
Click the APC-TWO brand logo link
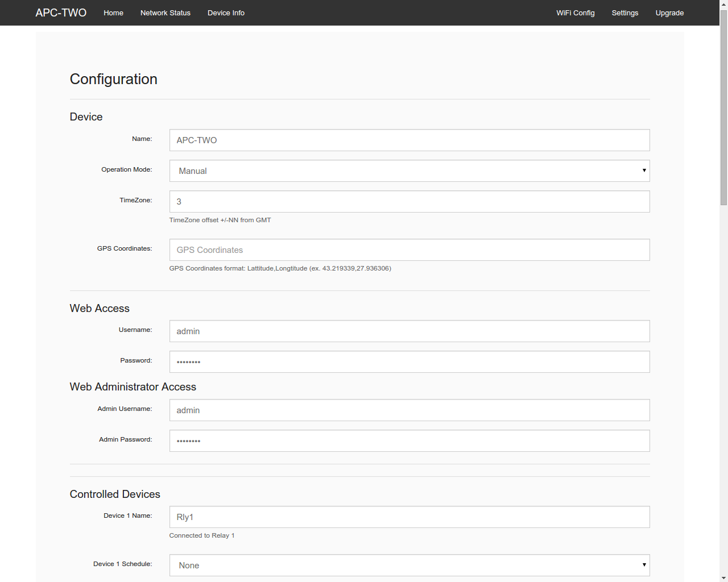click(61, 13)
